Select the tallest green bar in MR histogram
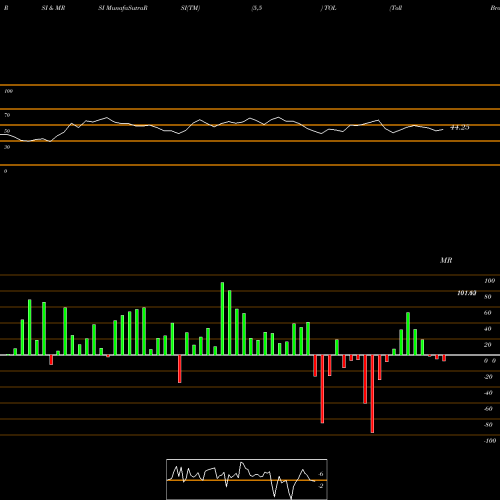The image size is (500, 500). coord(222,319)
